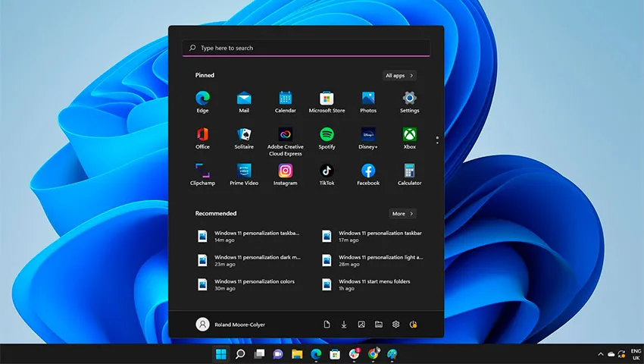The height and width of the screenshot is (364, 644).
Task: Open the Photos app
Action: point(368,102)
